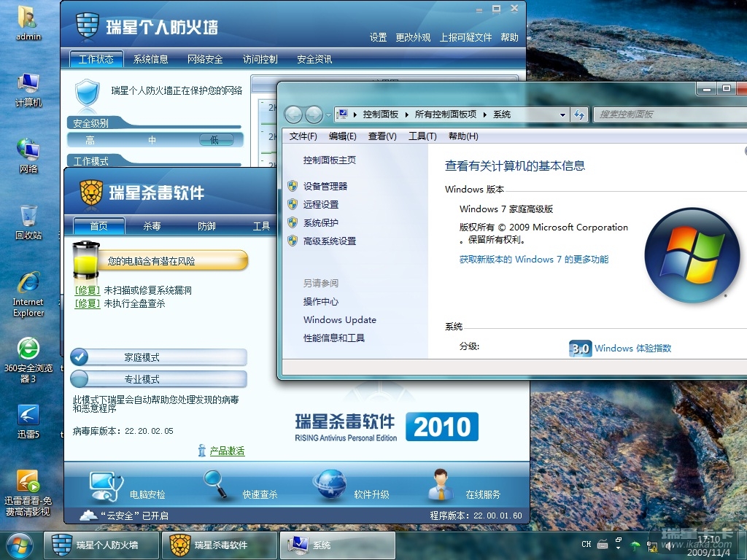The width and height of the screenshot is (747, 560).
Task: Open the 网络 desktop icon
Action: click(x=28, y=155)
